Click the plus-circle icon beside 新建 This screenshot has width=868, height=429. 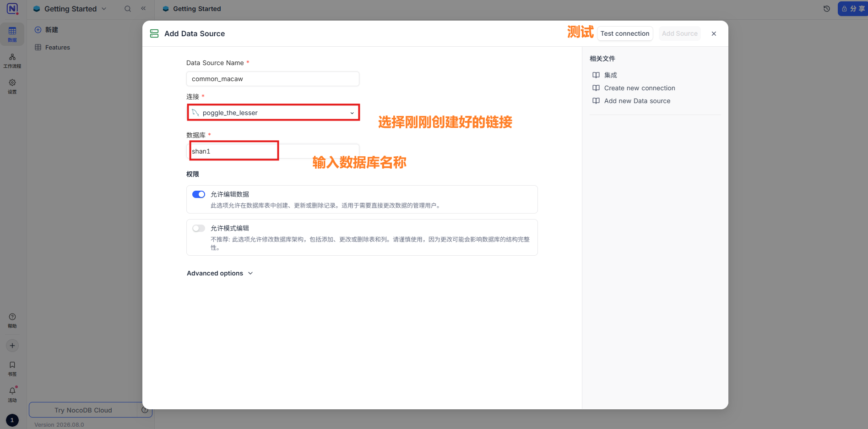(x=38, y=30)
